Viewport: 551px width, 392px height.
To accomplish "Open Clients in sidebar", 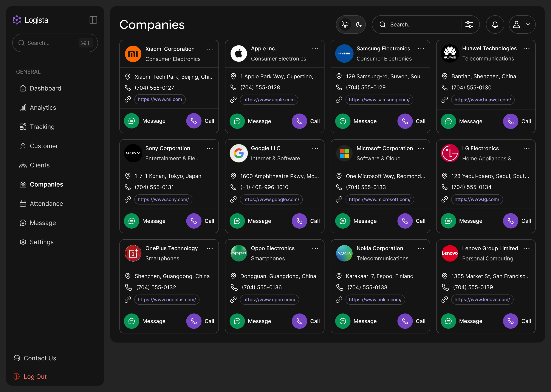I will pyautogui.click(x=34, y=165).
